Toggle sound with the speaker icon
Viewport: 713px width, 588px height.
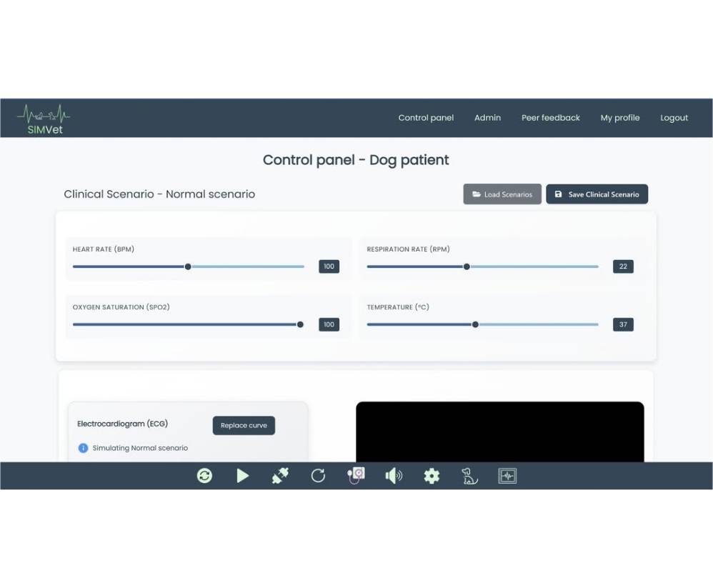point(394,476)
